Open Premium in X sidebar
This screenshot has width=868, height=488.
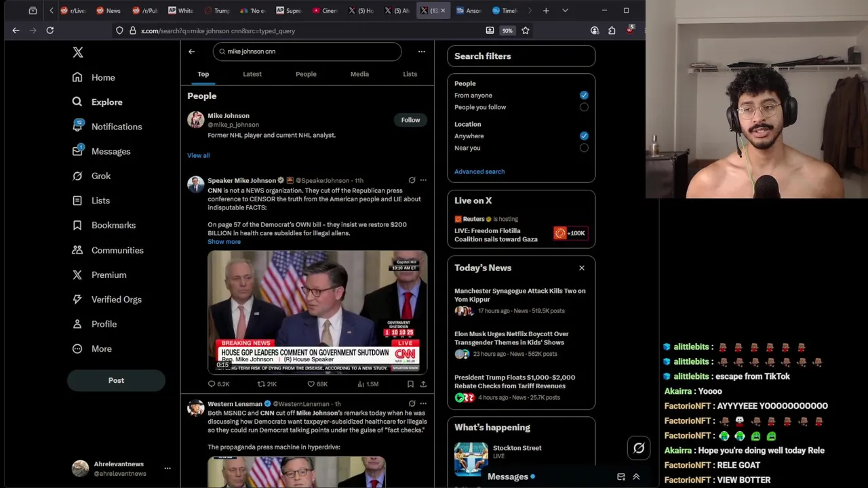click(100, 274)
